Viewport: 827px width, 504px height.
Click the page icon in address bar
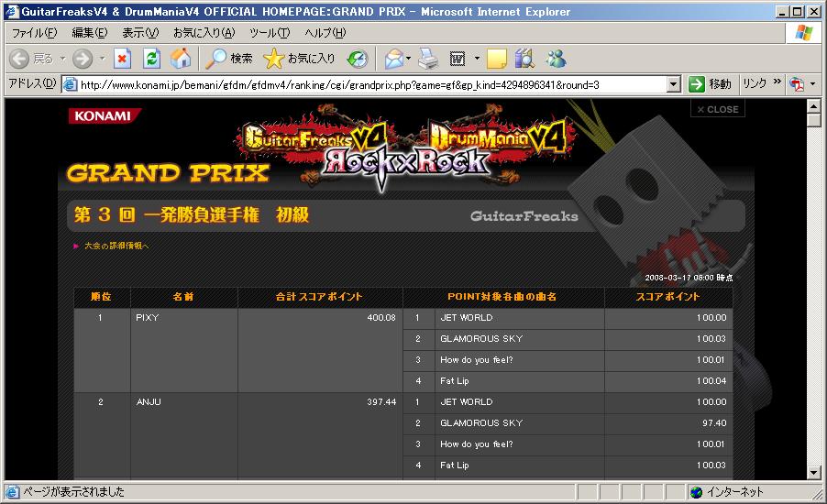71,84
